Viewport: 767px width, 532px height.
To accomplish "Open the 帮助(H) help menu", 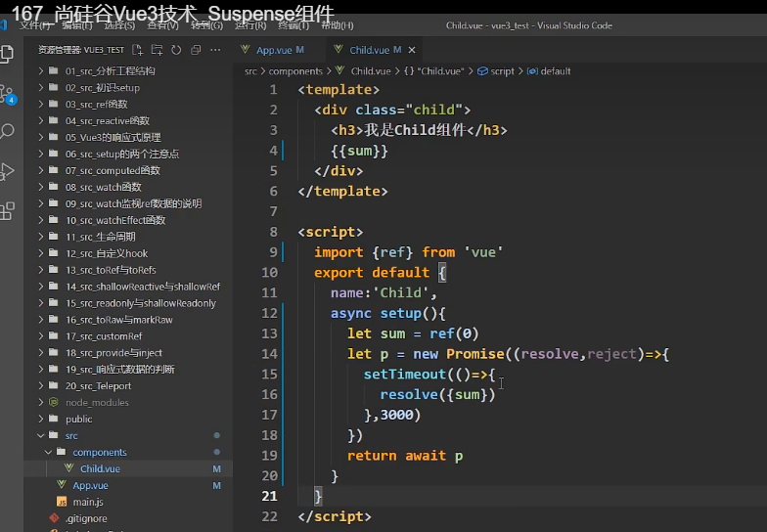I will pos(338,24).
